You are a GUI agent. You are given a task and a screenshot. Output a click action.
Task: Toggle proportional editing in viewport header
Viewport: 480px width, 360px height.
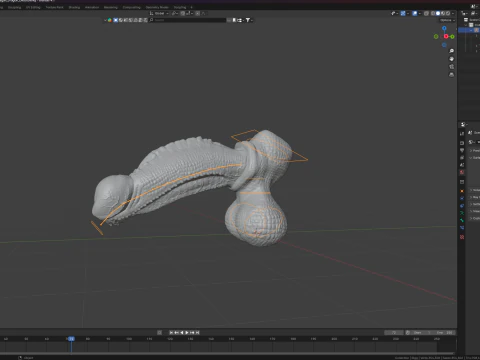pos(198,13)
